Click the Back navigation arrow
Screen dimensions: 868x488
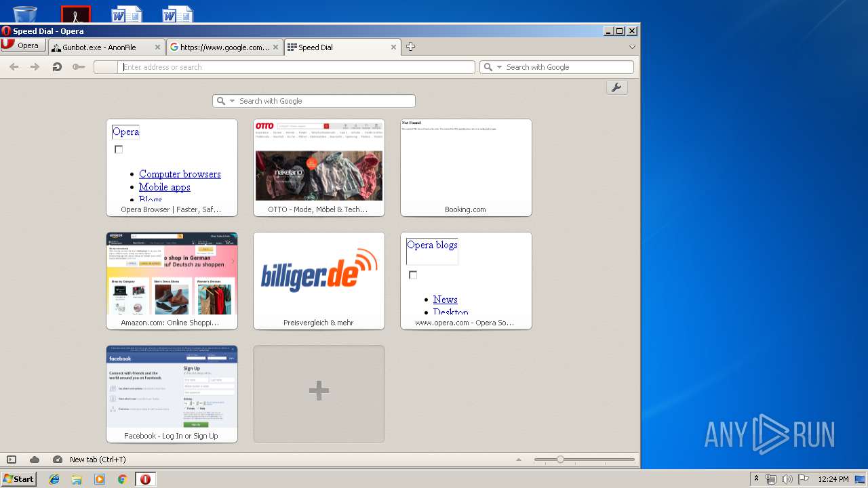(14, 67)
